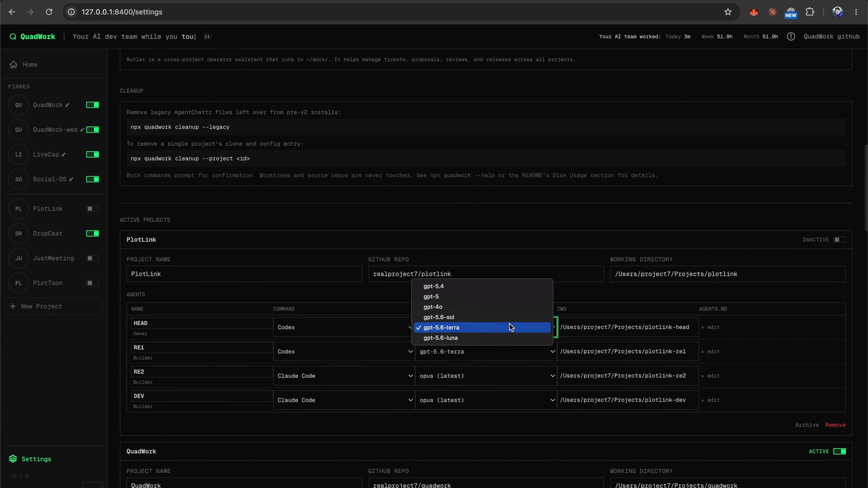Image resolution: width=868 pixels, height=488 pixels.
Task: Open the QuadWork github link
Action: point(831,36)
